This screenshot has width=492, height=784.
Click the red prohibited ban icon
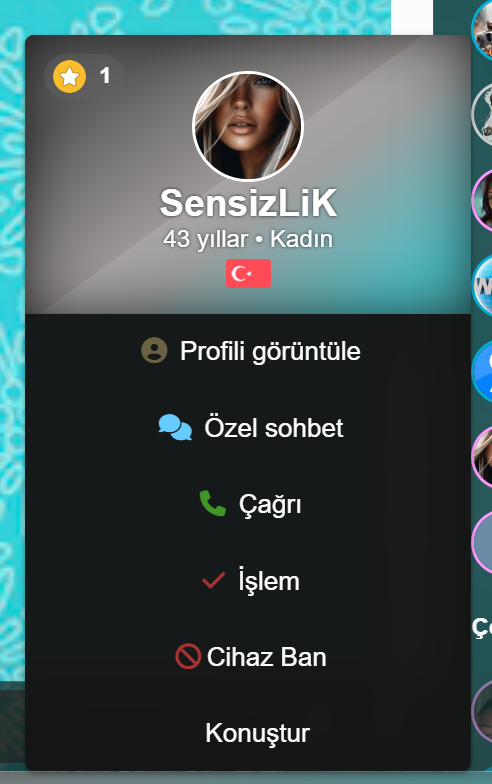coord(188,656)
